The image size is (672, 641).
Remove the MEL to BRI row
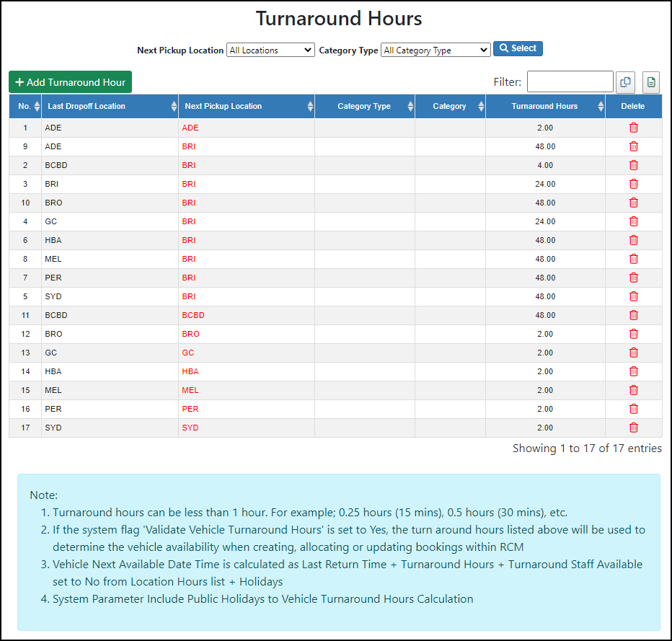click(633, 259)
